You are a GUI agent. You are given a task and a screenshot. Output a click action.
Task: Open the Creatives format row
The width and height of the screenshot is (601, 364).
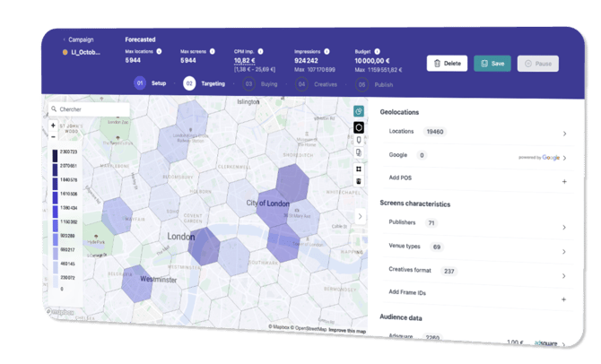(564, 274)
